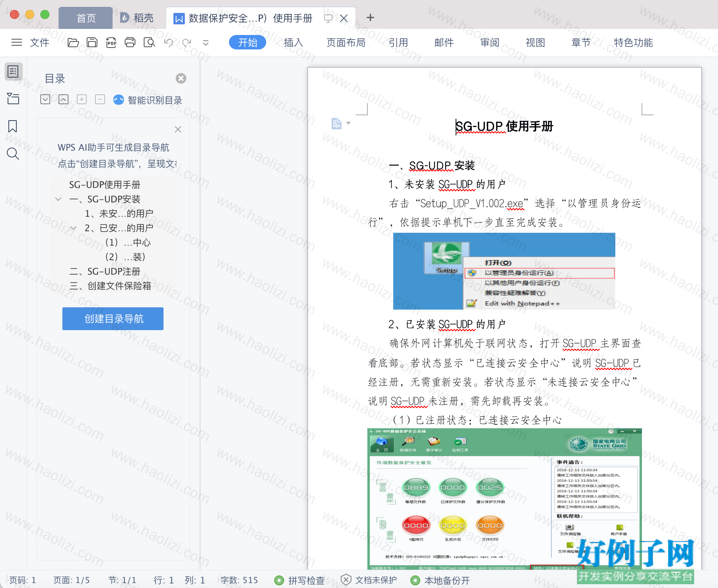Open the 邮件 ribbon tab

tap(444, 42)
